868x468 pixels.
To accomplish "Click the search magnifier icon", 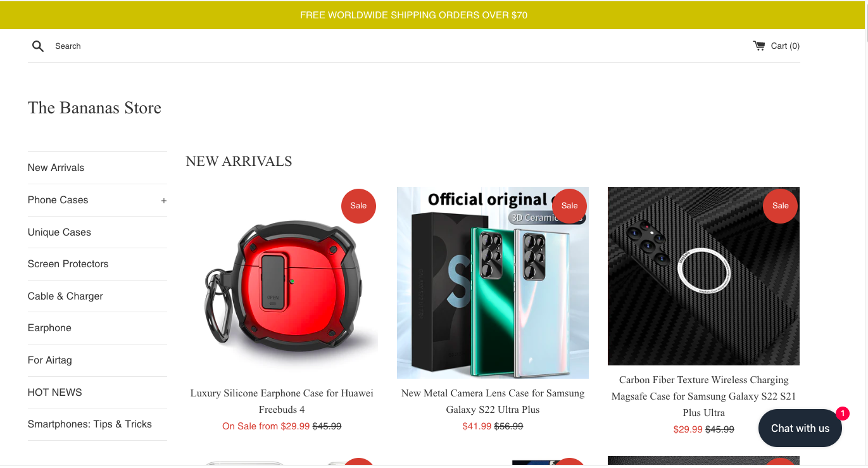I will [x=38, y=46].
